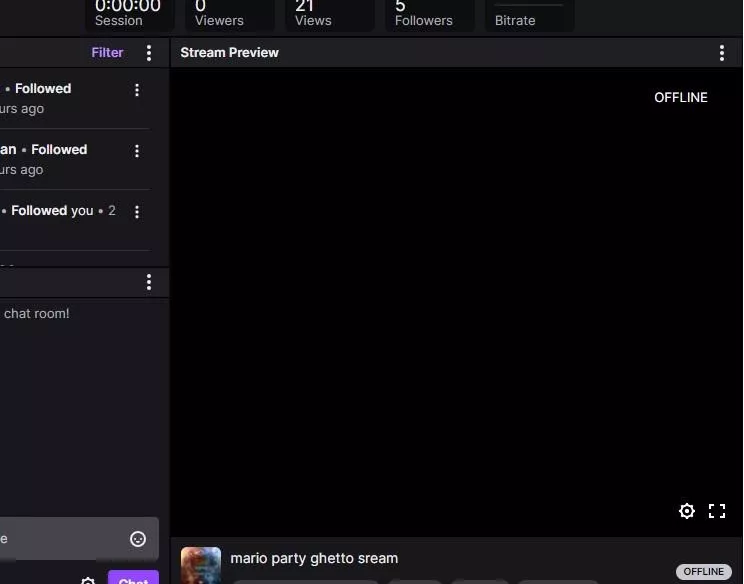Select the first 'Followed' activity entry
Screen dimensions: 744x584
pos(75,98)
